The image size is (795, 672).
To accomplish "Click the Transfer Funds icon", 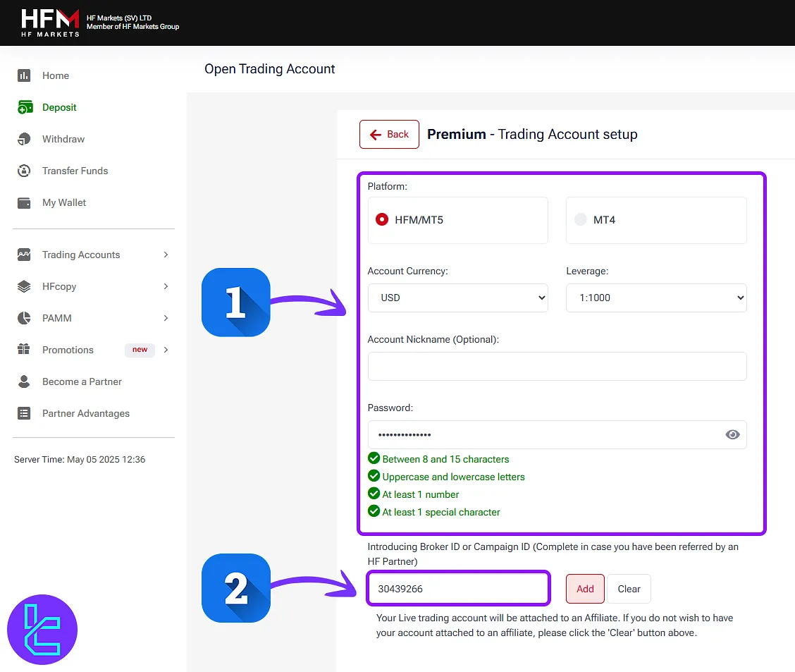I will pos(24,171).
